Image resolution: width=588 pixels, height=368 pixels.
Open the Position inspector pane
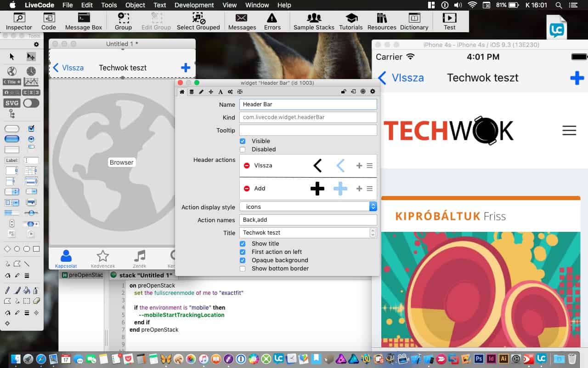pos(211,92)
